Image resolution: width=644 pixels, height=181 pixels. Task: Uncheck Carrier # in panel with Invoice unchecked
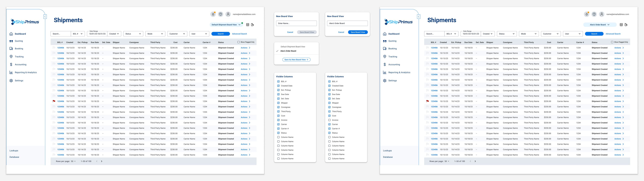[x=329, y=129]
